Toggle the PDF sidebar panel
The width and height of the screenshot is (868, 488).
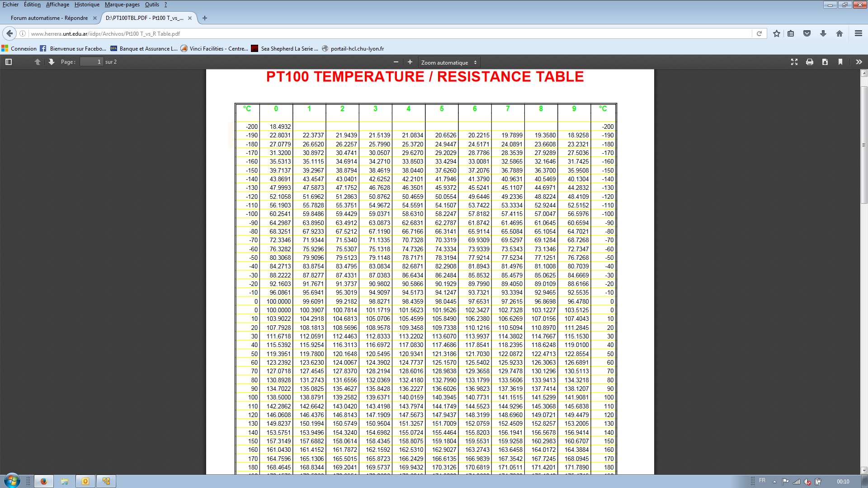(9, 62)
